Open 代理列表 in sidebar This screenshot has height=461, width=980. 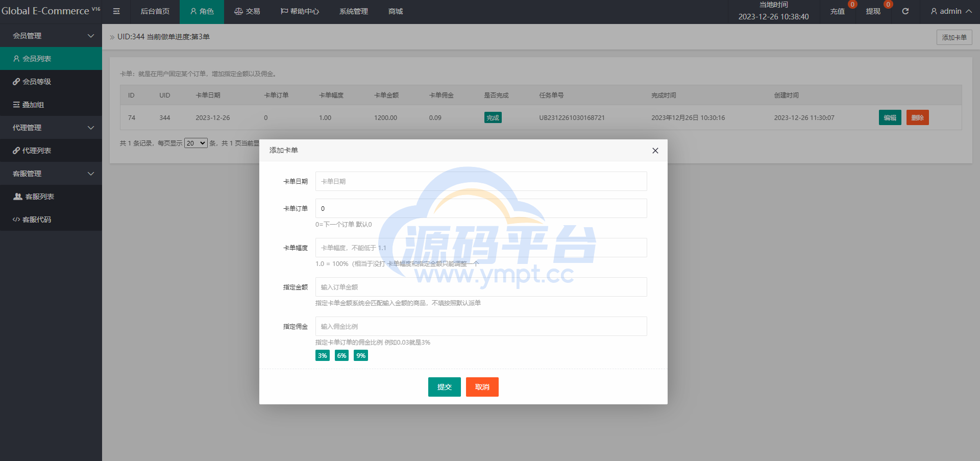click(51, 151)
